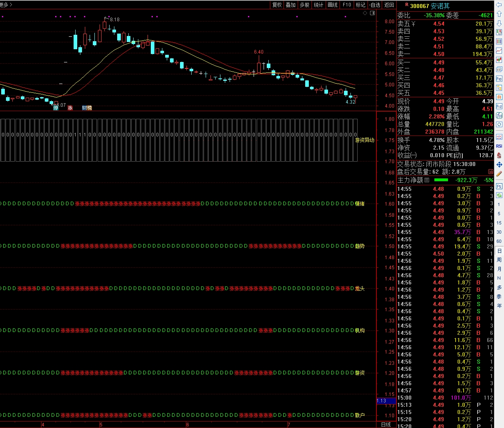Select the 日 daily period
This screenshot has height=428, width=504.
tap(499, 251)
